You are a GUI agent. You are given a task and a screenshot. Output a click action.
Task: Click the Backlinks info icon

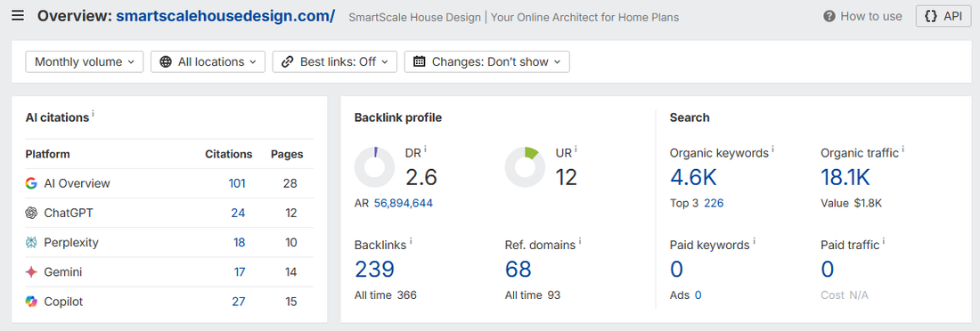coord(411,242)
